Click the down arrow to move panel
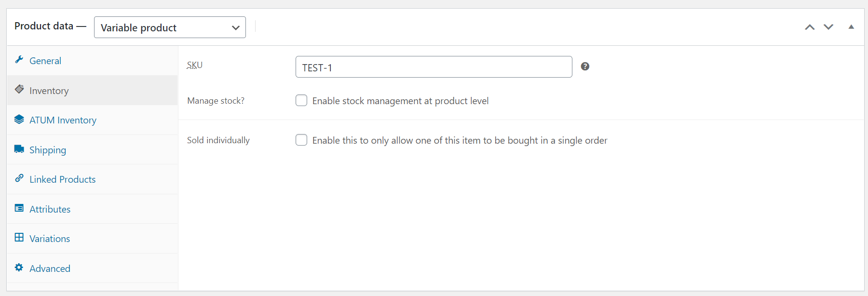 (x=829, y=27)
